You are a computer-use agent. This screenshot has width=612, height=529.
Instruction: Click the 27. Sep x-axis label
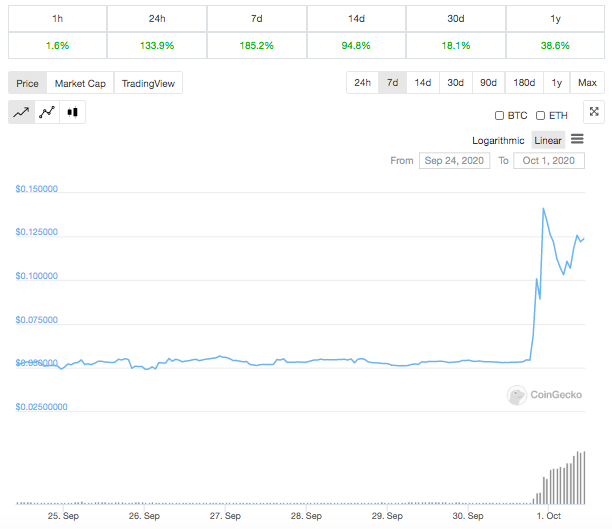tap(225, 516)
